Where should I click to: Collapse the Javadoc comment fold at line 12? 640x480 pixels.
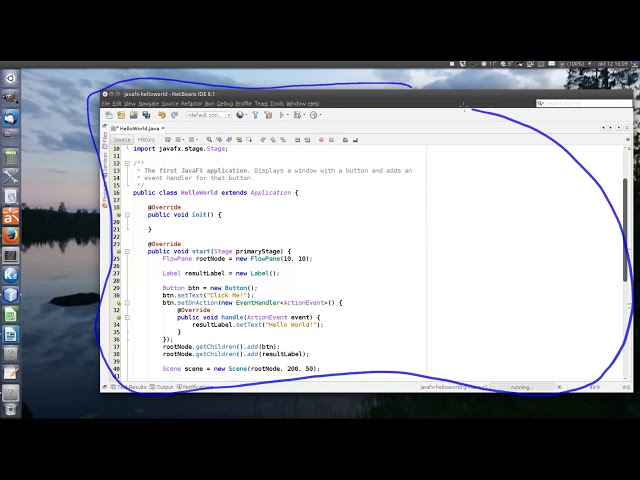pos(127,163)
